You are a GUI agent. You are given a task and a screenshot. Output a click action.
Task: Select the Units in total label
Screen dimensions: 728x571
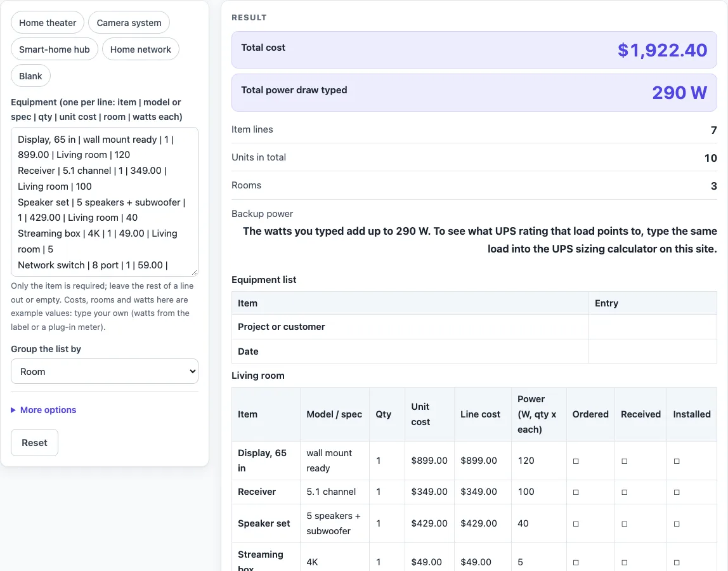pos(259,157)
